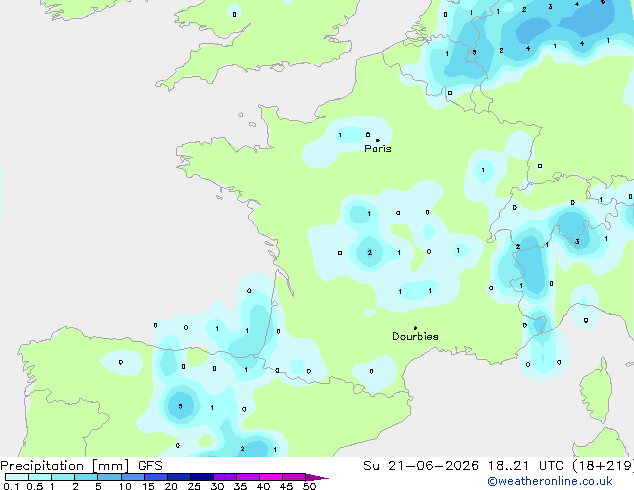The width and height of the screenshot is (634, 490).
Task: Click the '(18+219)' forecast offset text
Action: tap(603, 466)
